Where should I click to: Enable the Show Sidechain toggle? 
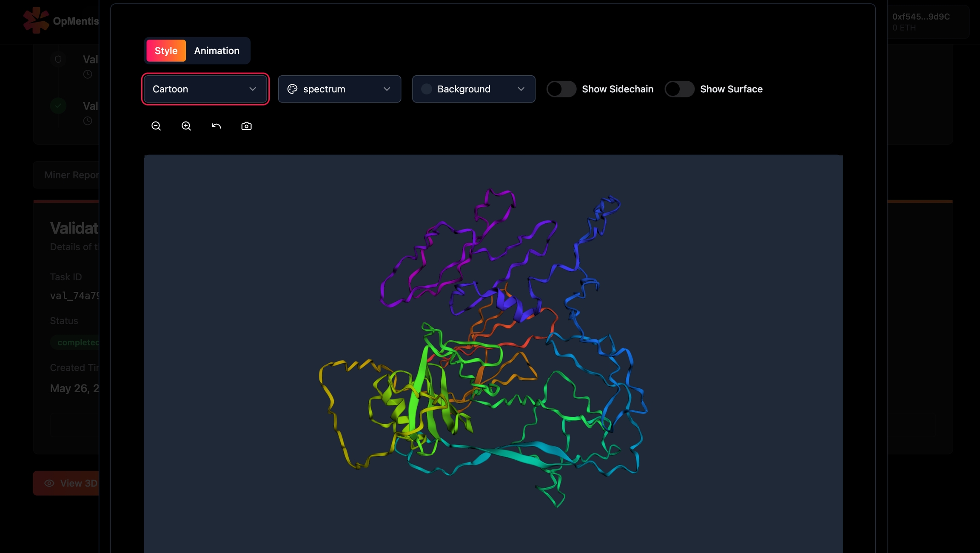click(x=561, y=89)
